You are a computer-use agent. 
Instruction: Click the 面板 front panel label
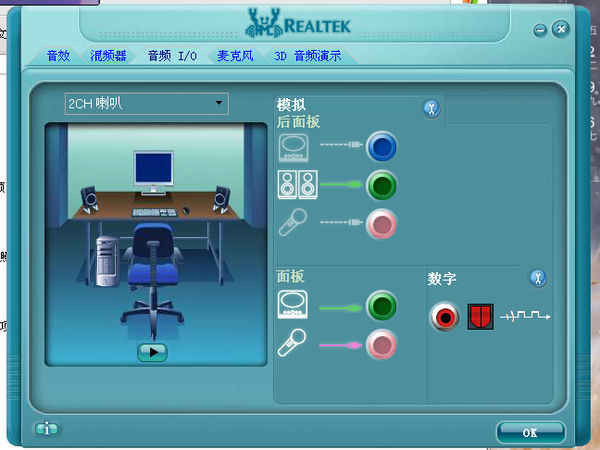click(290, 276)
